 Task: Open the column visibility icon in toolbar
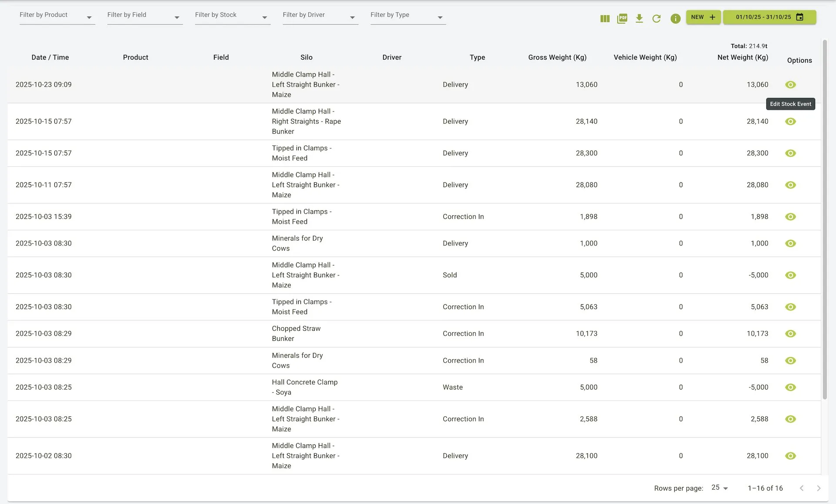coord(605,18)
